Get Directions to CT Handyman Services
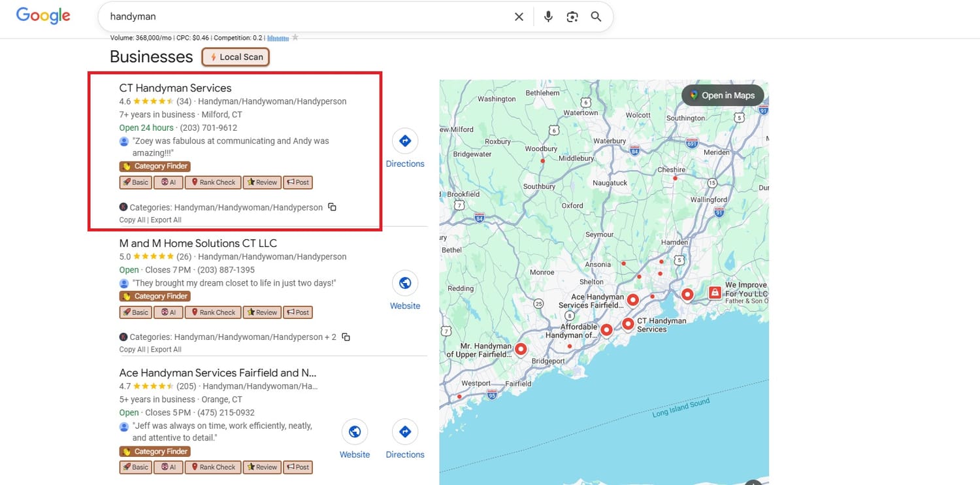This screenshot has height=485, width=980. (405, 148)
